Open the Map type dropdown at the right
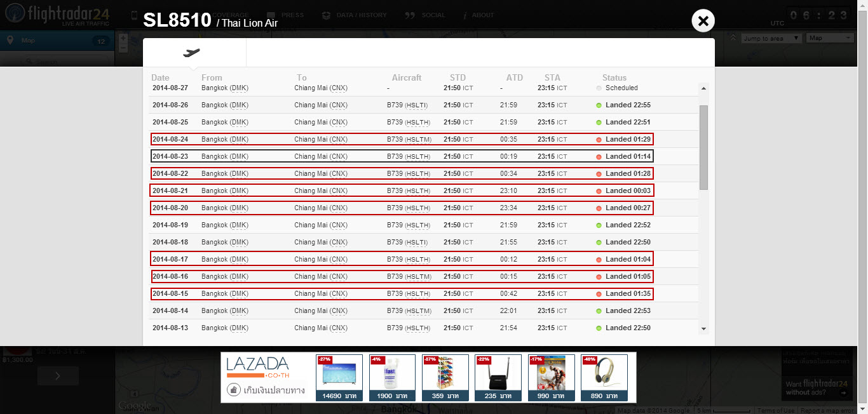This screenshot has width=868, height=414. click(830, 38)
